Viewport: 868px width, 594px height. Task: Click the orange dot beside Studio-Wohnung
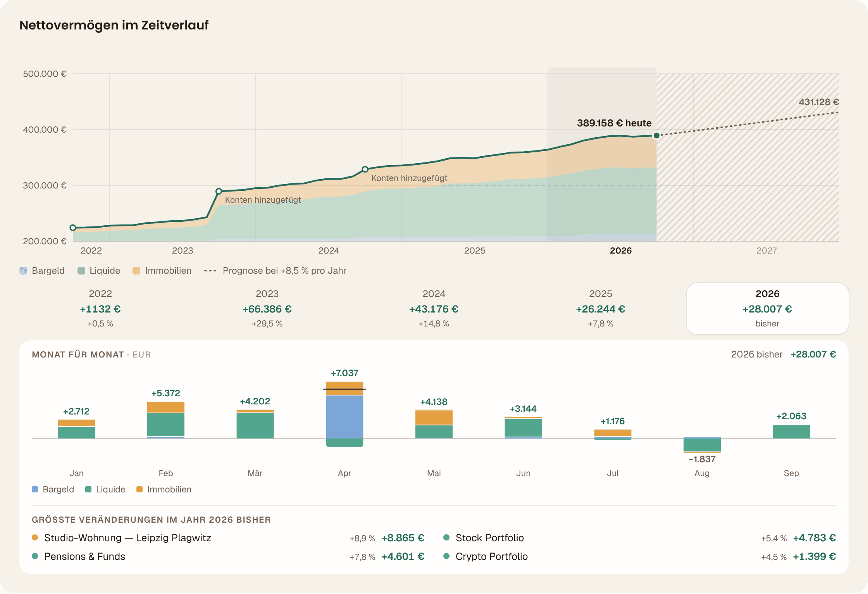35,537
